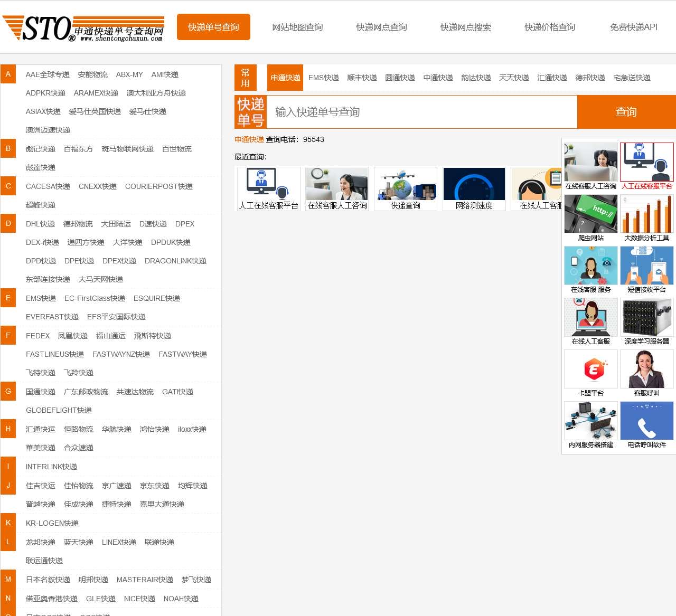676x616 pixels.
Task: Open the MASTERAIR快递 link
Action: 145,580
